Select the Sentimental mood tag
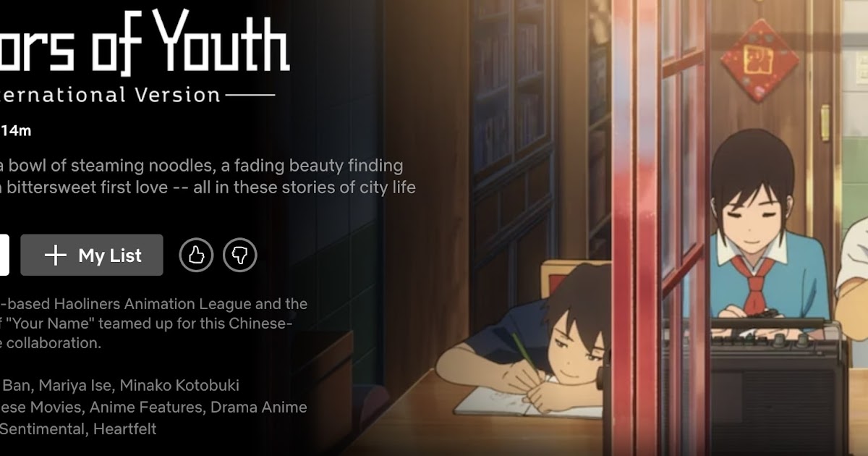This screenshot has width=868, height=456. point(42,429)
